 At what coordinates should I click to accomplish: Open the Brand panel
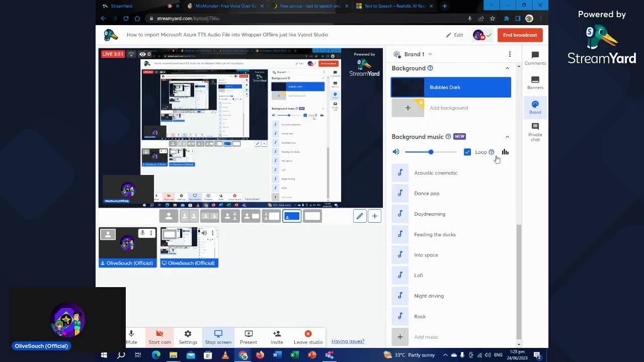(535, 107)
